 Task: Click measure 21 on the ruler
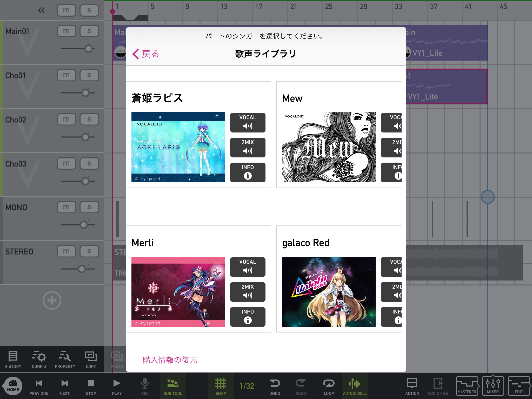click(x=294, y=6)
